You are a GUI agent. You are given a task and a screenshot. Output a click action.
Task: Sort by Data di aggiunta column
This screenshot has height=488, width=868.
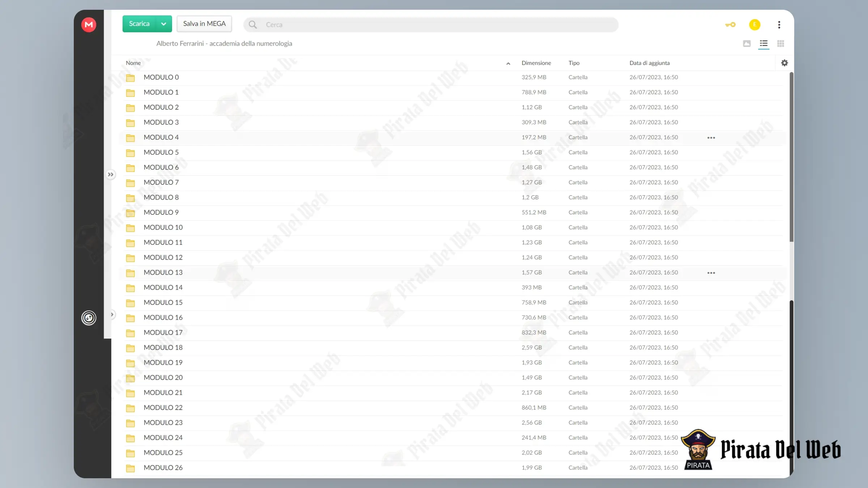click(650, 63)
